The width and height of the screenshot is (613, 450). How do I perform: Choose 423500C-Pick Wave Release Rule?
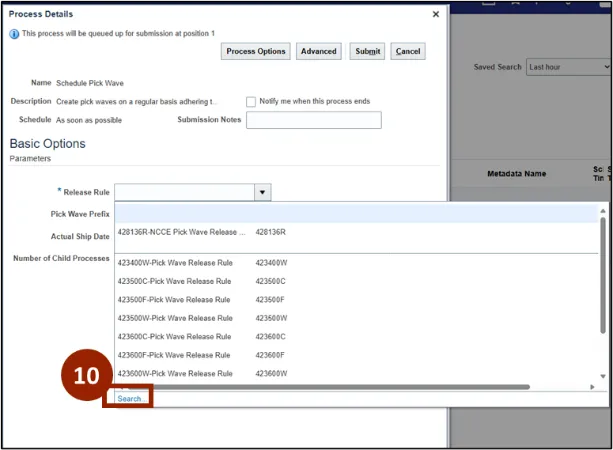(x=175, y=281)
